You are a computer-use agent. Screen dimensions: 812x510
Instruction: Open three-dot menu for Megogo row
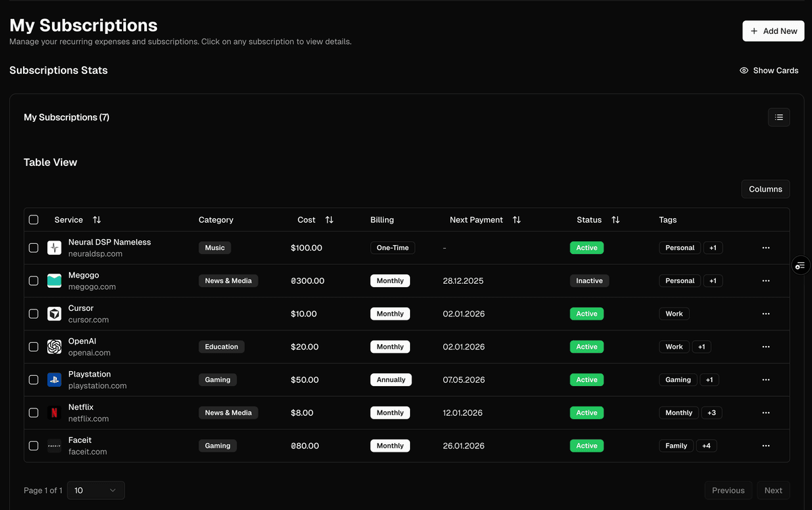coord(766,280)
